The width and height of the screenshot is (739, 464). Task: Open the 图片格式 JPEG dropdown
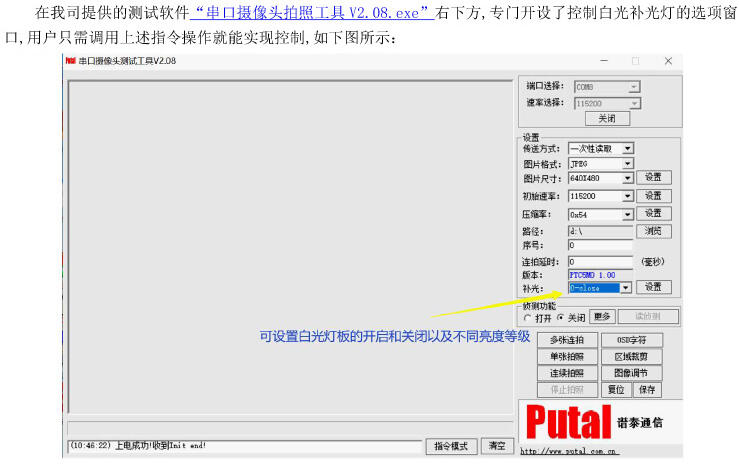[x=627, y=163]
